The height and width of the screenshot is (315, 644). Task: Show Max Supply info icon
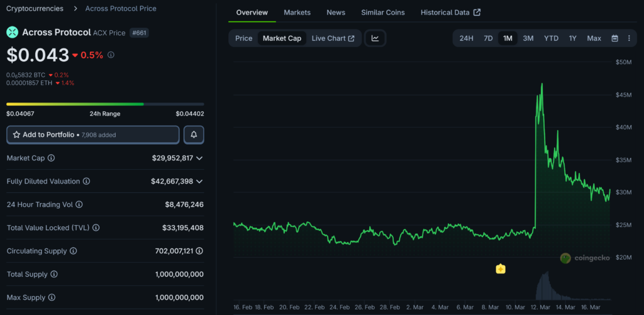(52, 297)
